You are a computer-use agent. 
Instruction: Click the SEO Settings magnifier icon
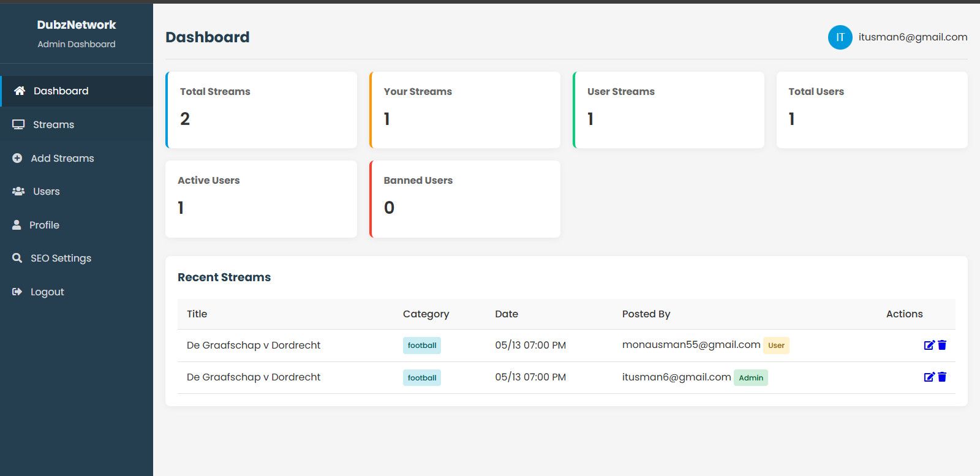pos(17,258)
